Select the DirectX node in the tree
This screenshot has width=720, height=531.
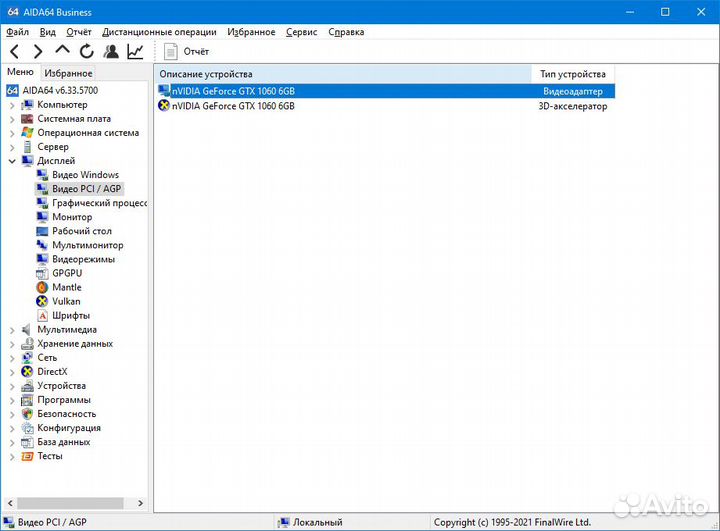tap(52, 371)
